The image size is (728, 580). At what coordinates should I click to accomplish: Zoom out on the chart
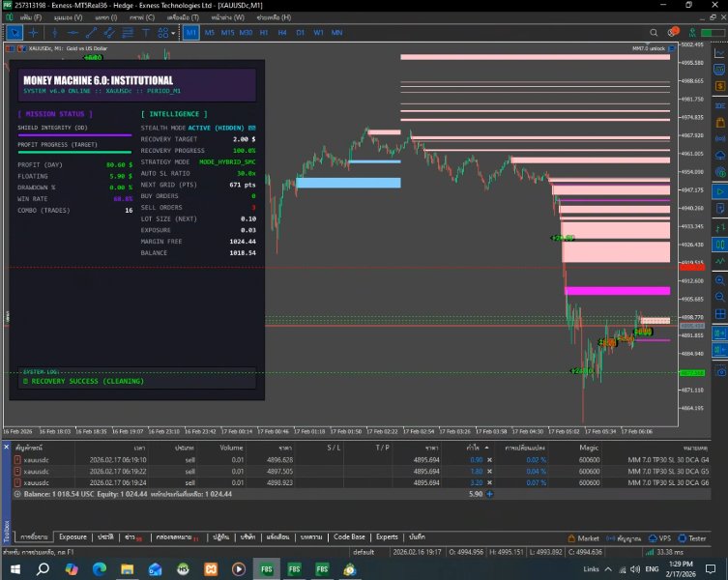(x=720, y=297)
